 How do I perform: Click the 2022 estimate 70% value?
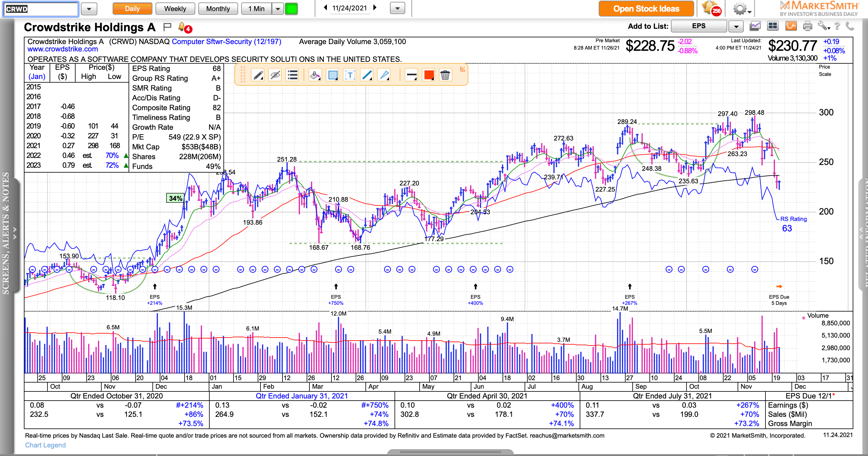click(112, 155)
